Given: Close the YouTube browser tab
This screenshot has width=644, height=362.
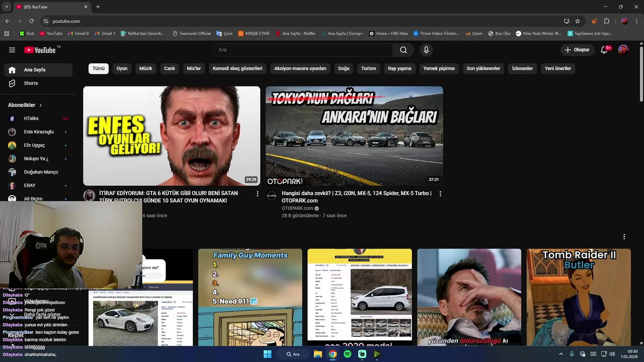Looking at the screenshot, I should pyautogui.click(x=86, y=7).
